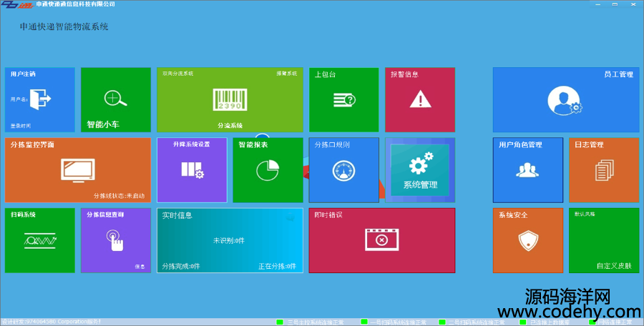Image resolution: width=644 pixels, height=326 pixels.
Task: Click the 设计研发:974064580 status bar text
Action: [x=52, y=321]
